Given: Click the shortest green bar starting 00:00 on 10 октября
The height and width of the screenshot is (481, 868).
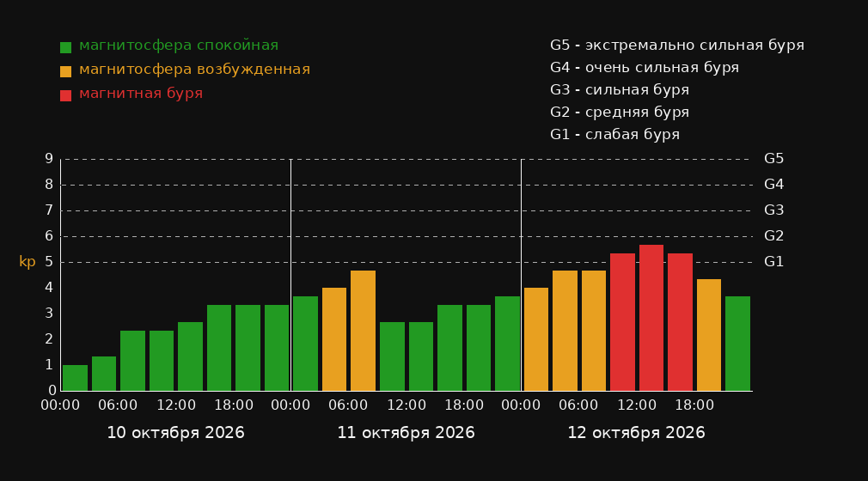Looking at the screenshot, I should (76, 378).
